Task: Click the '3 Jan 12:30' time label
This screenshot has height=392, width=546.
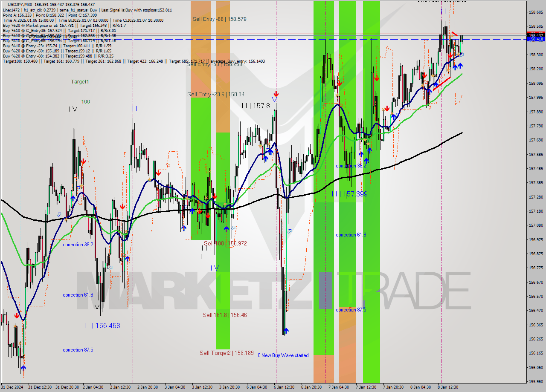Action: (202, 387)
